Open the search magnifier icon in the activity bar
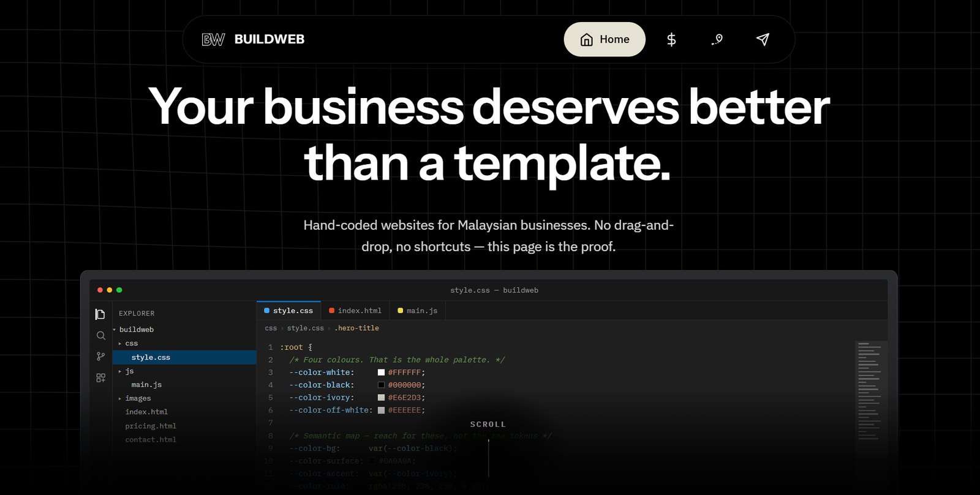The image size is (980, 495). pyautogui.click(x=100, y=335)
